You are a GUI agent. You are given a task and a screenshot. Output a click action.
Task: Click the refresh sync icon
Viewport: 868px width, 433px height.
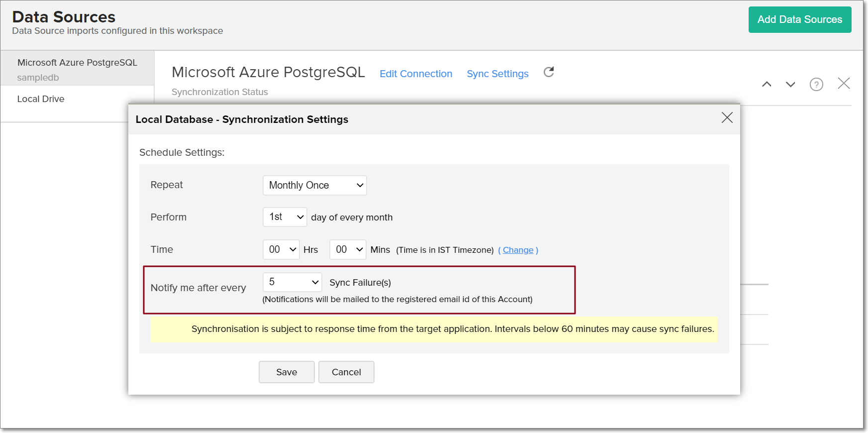(x=549, y=72)
